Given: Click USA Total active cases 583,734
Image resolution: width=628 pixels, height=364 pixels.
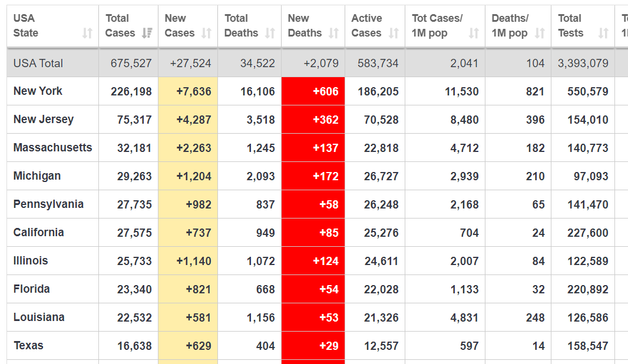Looking at the screenshot, I should click(x=378, y=63).
